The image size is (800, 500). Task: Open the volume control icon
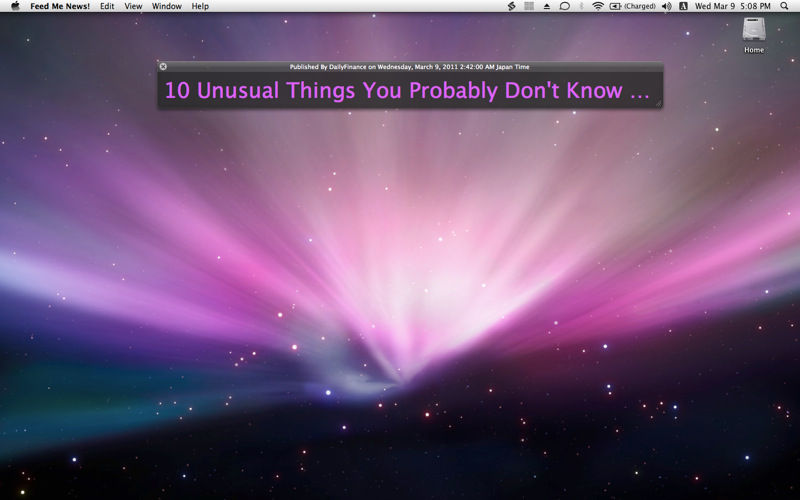tap(666, 6)
